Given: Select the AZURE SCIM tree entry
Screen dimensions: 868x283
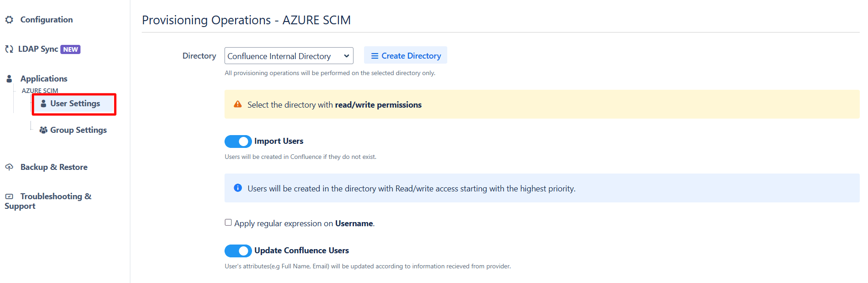Looking at the screenshot, I should click(40, 91).
